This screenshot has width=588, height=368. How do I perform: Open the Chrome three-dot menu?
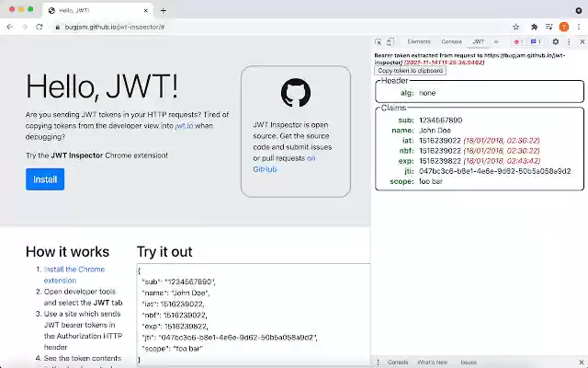pyautogui.click(x=579, y=27)
